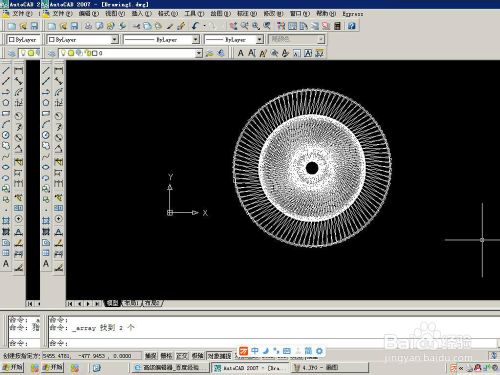Screen dimensions: 500x375
Task: Click the Layer Previous icon
Action: coord(221,53)
